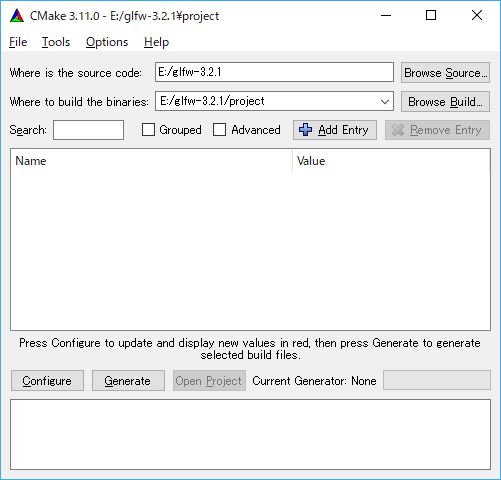Click the Configure button
This screenshot has height=480, width=501.
tap(47, 380)
